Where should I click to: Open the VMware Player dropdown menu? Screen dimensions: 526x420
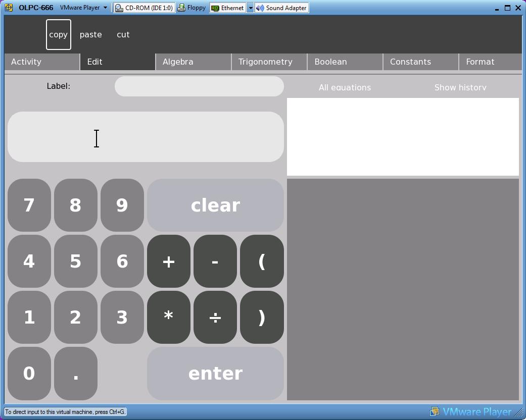pos(83,8)
